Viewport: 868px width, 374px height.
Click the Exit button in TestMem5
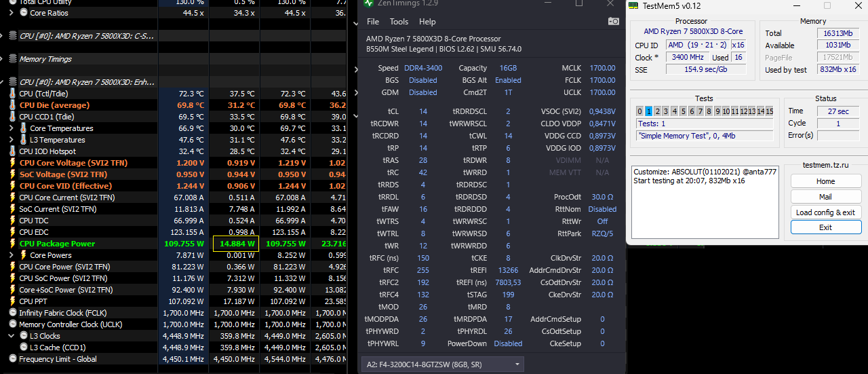pos(825,227)
